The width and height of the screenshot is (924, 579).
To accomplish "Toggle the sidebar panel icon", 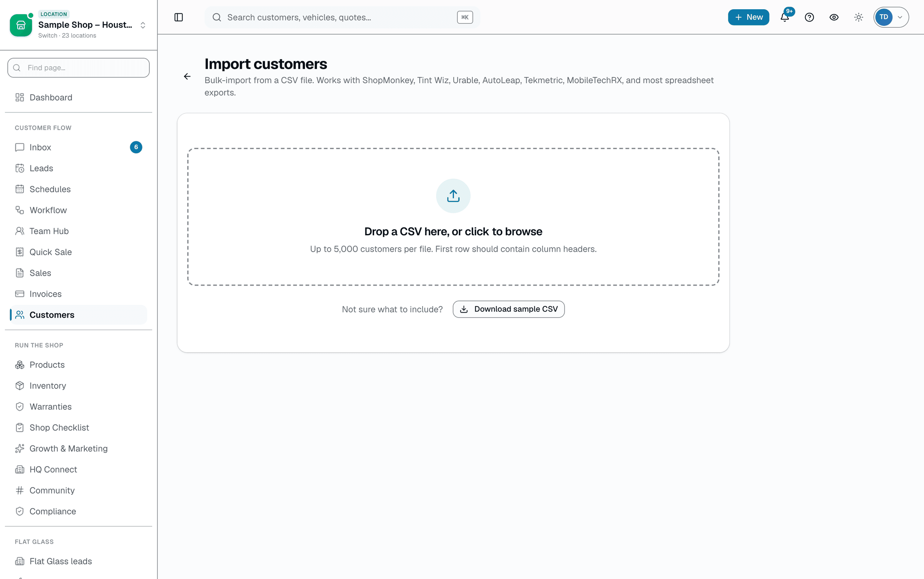I will pos(179,17).
